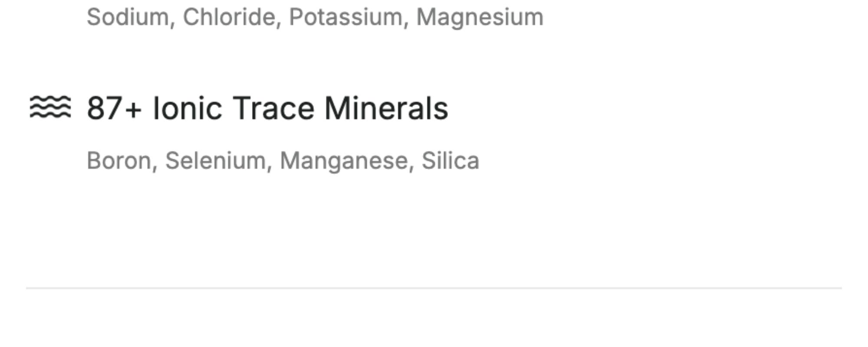The image size is (868, 347).
Task: Click blank area below the divider line
Action: (434, 321)
